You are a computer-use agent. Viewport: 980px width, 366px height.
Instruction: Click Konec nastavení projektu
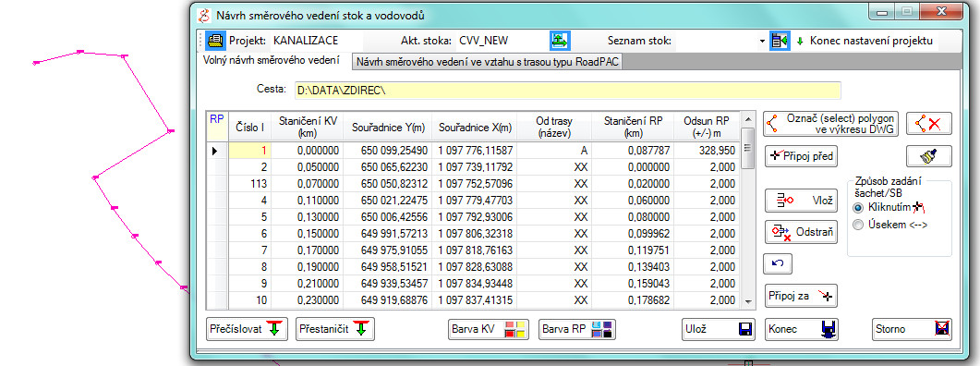point(865,42)
